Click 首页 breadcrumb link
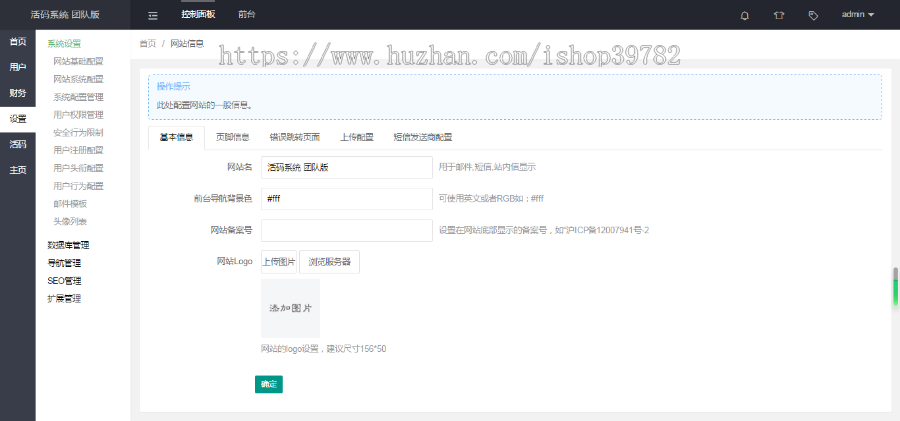Screen dimensions: 900x421 (148, 44)
